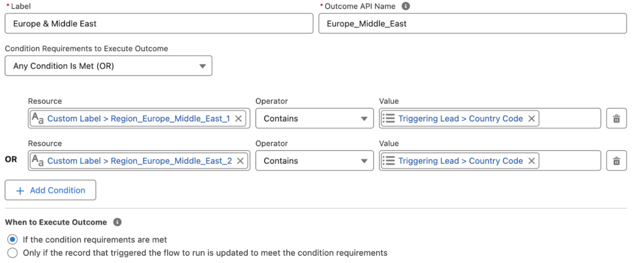Viewport: 644px width, 263px height.
Task: Click the info icon beside Outcome API Name
Action: 405,6
